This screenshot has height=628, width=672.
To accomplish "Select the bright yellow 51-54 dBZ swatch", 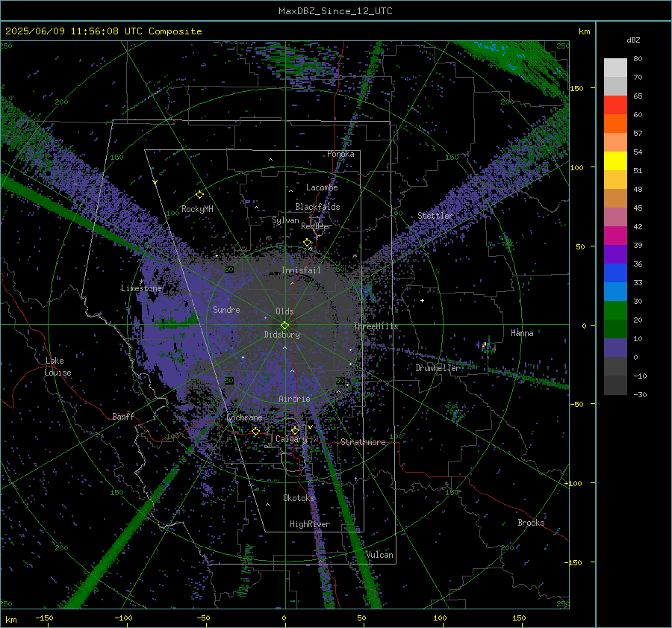I will point(615,161).
